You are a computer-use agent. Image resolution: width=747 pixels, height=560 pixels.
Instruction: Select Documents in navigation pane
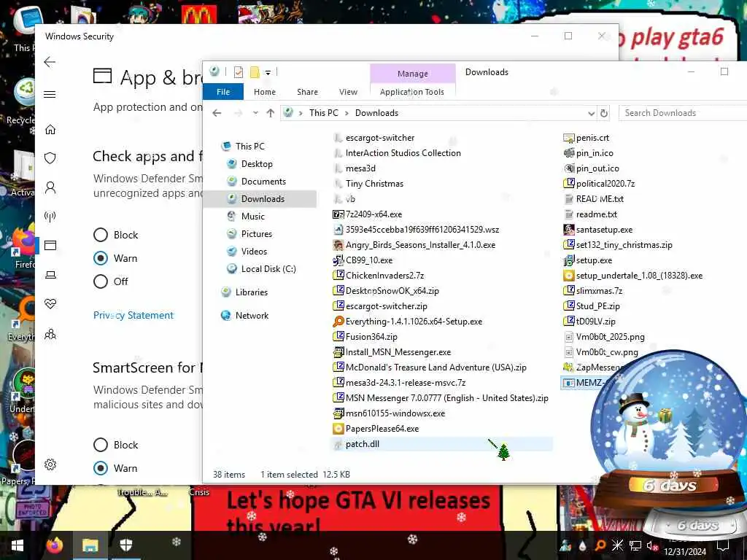pyautogui.click(x=263, y=182)
